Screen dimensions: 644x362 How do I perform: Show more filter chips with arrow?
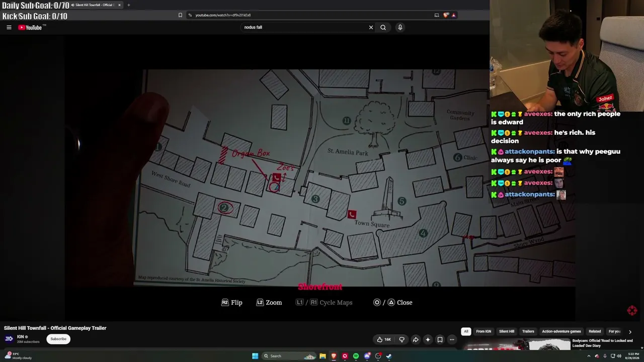pos(630,332)
